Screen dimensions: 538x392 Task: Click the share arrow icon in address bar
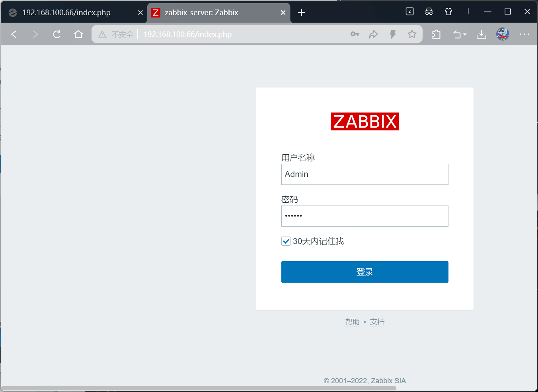tap(374, 34)
